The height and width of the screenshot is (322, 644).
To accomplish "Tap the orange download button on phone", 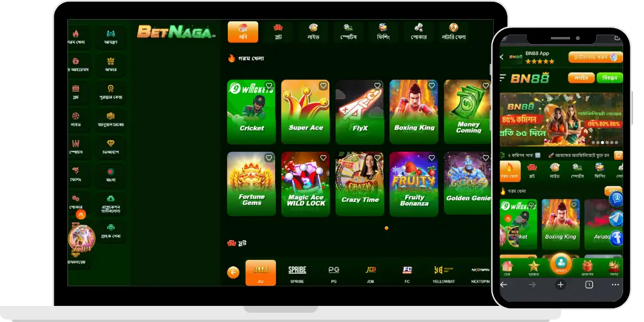I will click(x=596, y=57).
